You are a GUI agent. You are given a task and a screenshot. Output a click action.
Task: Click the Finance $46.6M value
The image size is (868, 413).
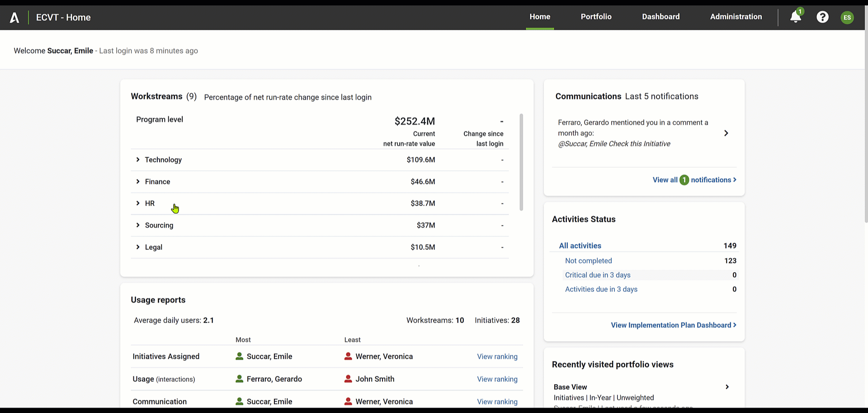(x=423, y=182)
